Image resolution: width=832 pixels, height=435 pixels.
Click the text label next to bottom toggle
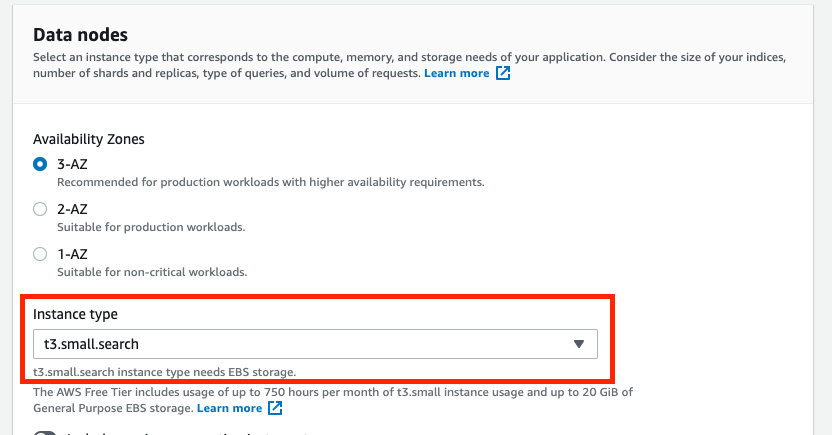pos(180,432)
